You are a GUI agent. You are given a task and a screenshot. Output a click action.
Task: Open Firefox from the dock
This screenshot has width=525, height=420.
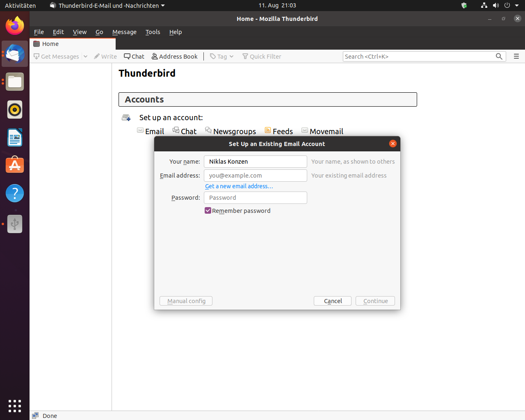click(15, 26)
